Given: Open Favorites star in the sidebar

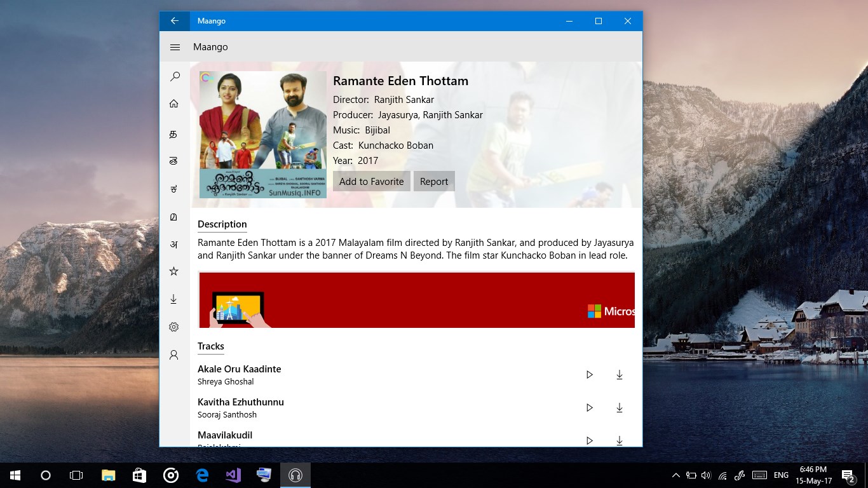Looking at the screenshot, I should point(173,271).
